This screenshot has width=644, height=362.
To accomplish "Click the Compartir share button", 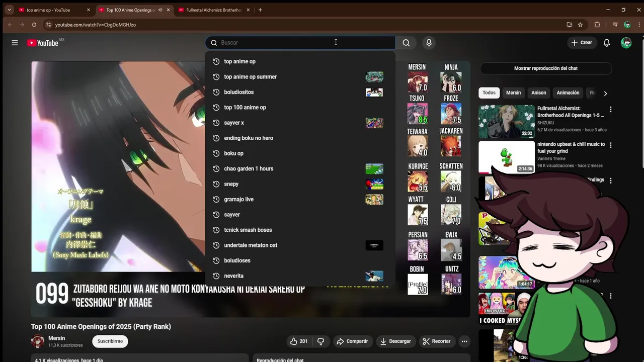I will tap(352, 341).
